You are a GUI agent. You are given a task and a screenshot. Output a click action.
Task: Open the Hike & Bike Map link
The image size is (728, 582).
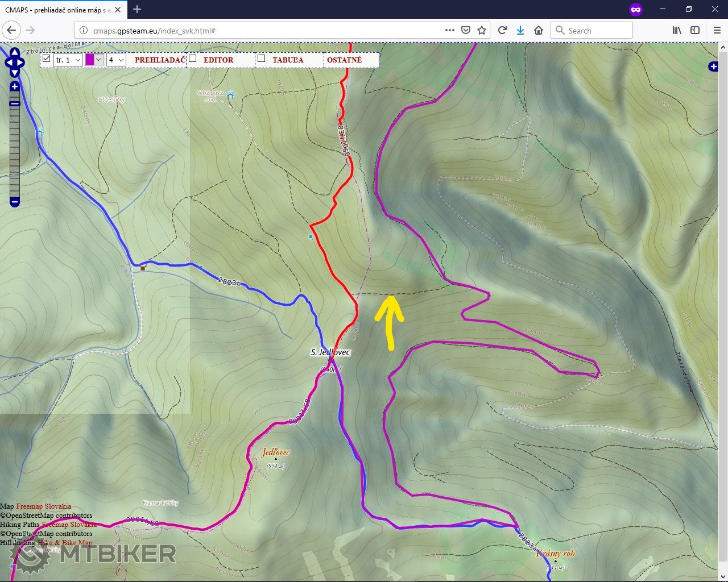[65, 543]
